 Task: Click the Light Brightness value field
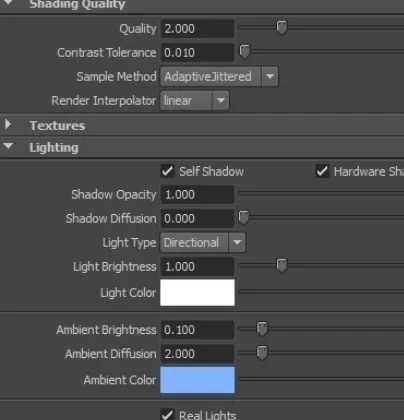click(197, 267)
